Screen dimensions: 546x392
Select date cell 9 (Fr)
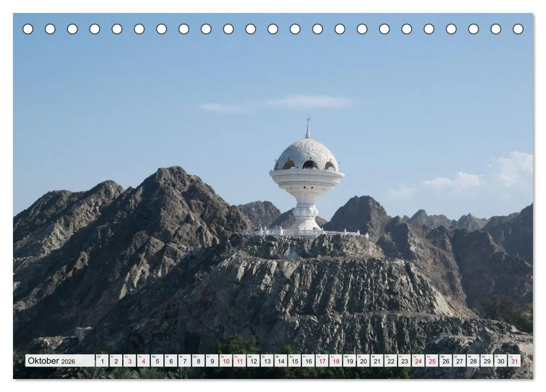coord(212,361)
